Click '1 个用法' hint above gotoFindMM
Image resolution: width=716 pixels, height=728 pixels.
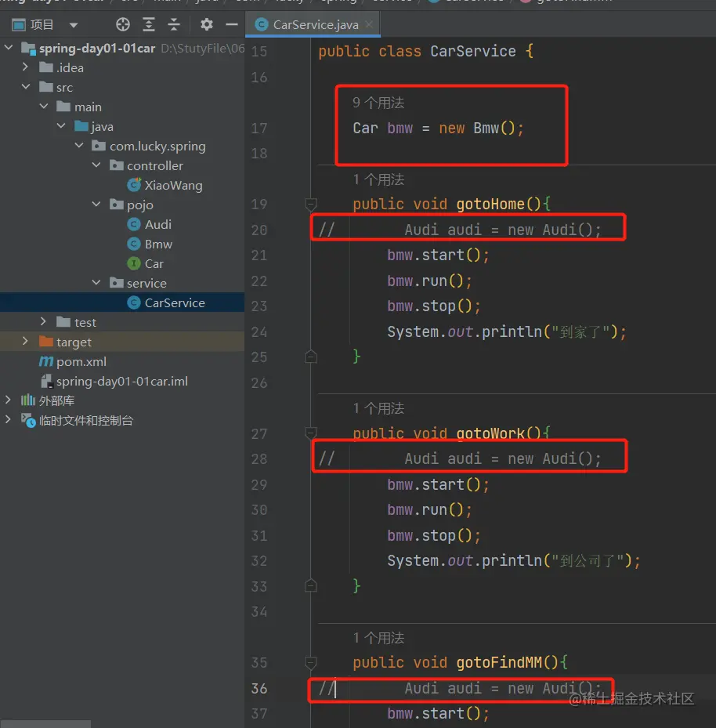pos(378,638)
